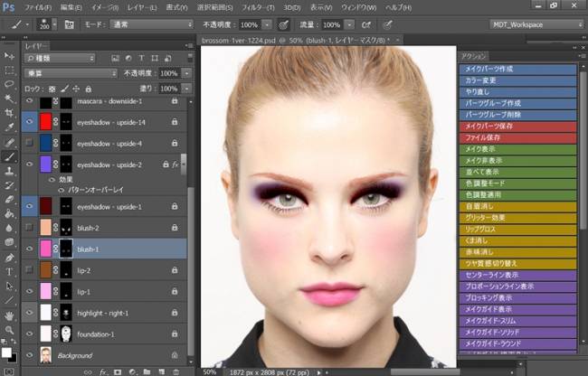Viewport: 588px width, 376px height.
Task: Select the Paint Bucket tool
Action: click(x=9, y=214)
